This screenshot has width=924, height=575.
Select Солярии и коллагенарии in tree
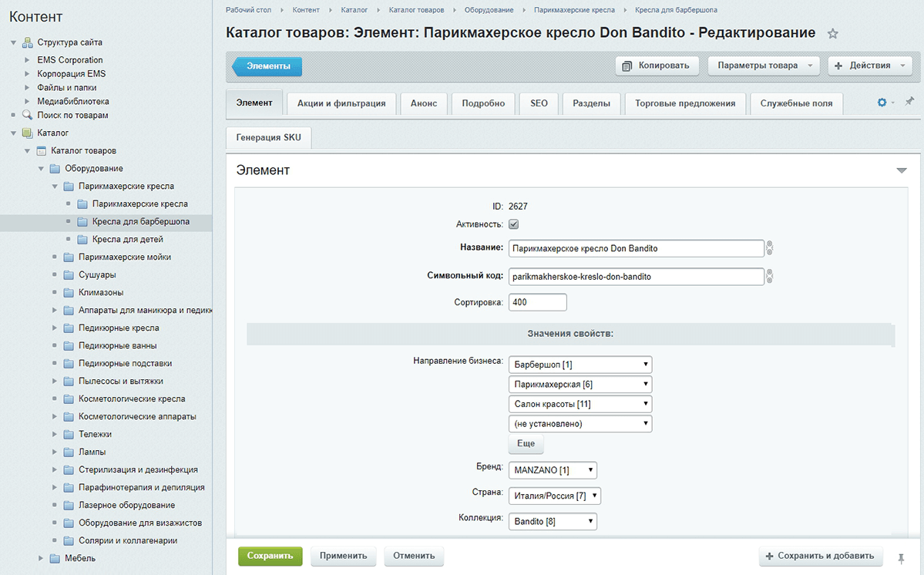128,540
